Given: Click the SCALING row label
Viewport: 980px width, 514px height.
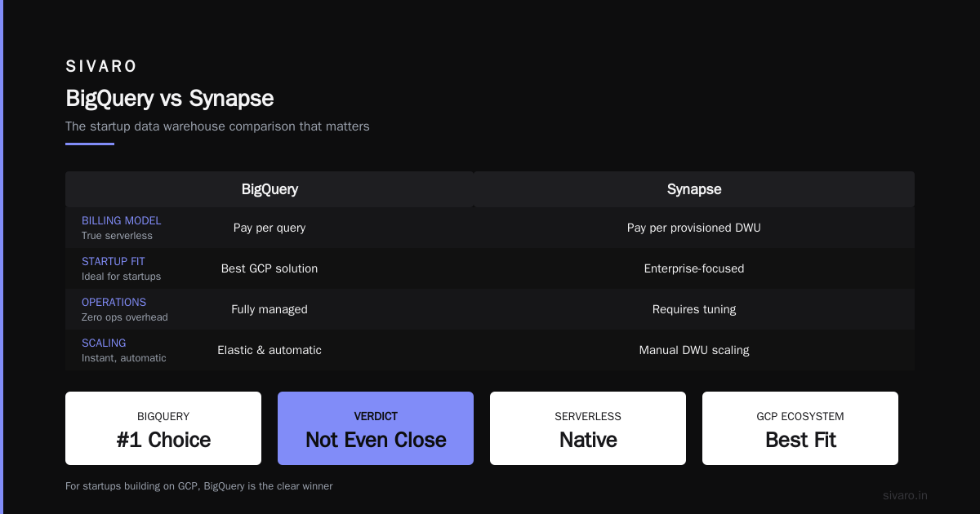Looking at the screenshot, I should tap(104, 343).
